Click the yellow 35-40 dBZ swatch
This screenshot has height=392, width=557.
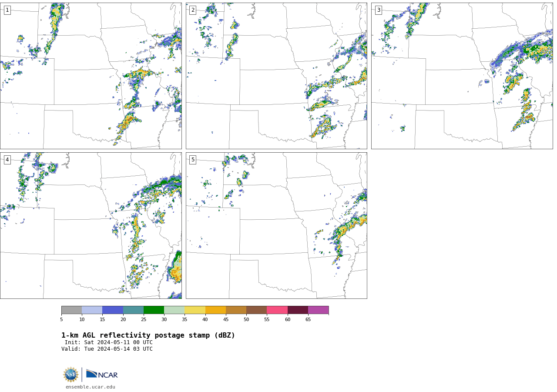click(x=195, y=310)
